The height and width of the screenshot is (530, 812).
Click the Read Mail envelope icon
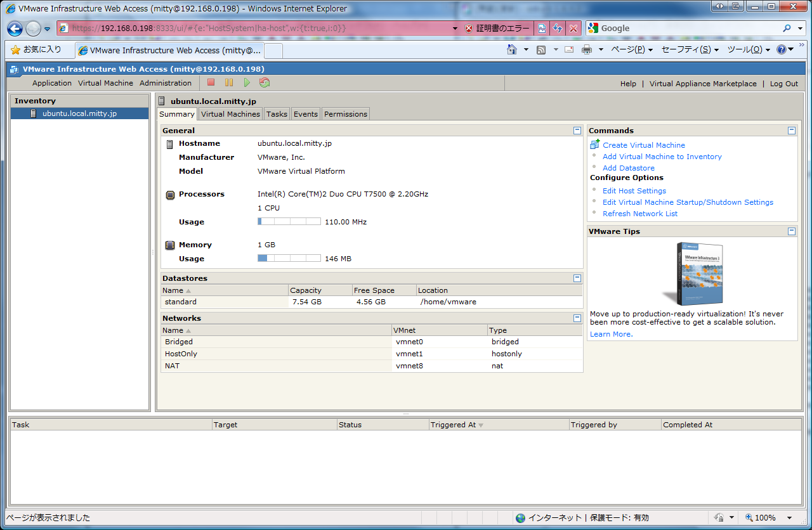point(569,49)
